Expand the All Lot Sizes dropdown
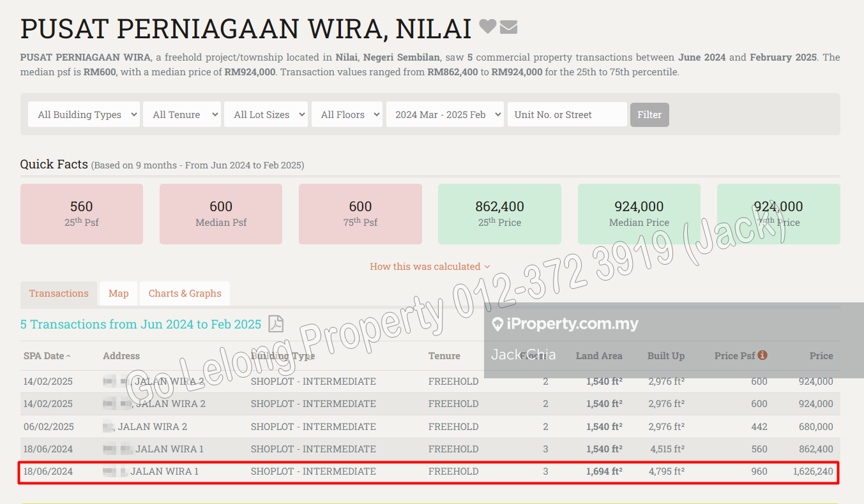The image size is (864, 504). click(x=266, y=115)
